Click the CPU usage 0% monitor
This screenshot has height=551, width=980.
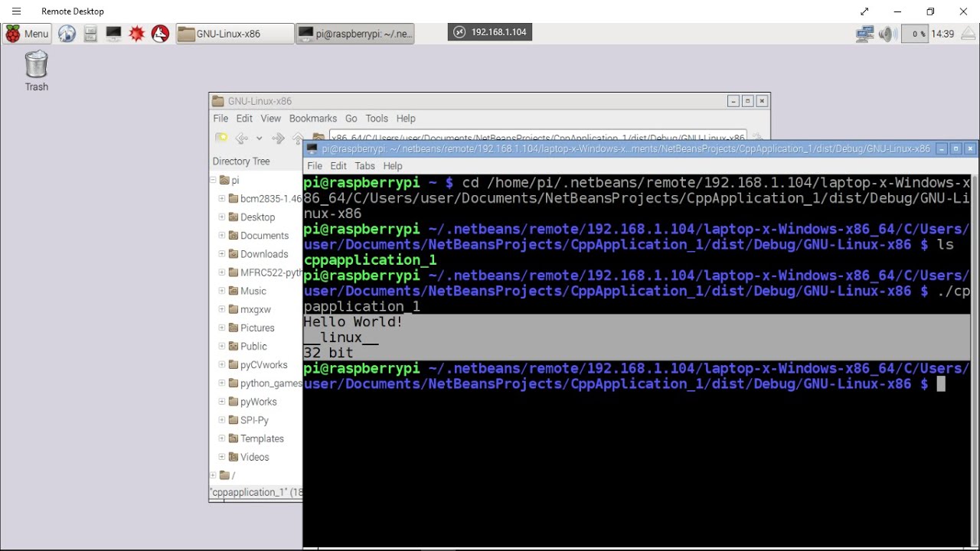tap(915, 34)
